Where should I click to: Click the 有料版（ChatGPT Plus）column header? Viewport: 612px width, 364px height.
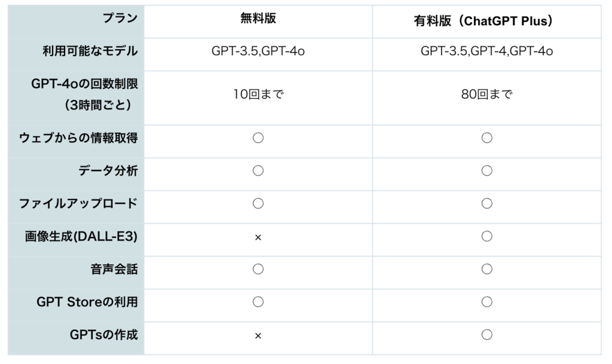click(x=486, y=21)
